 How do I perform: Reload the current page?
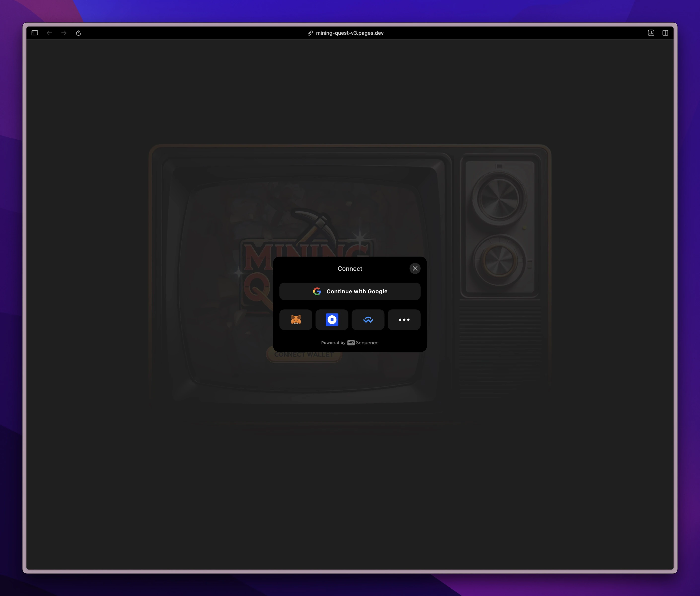pyautogui.click(x=78, y=33)
